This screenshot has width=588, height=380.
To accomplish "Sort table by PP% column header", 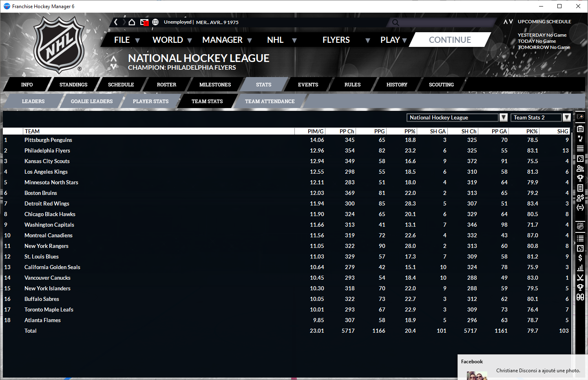I will pos(410,131).
